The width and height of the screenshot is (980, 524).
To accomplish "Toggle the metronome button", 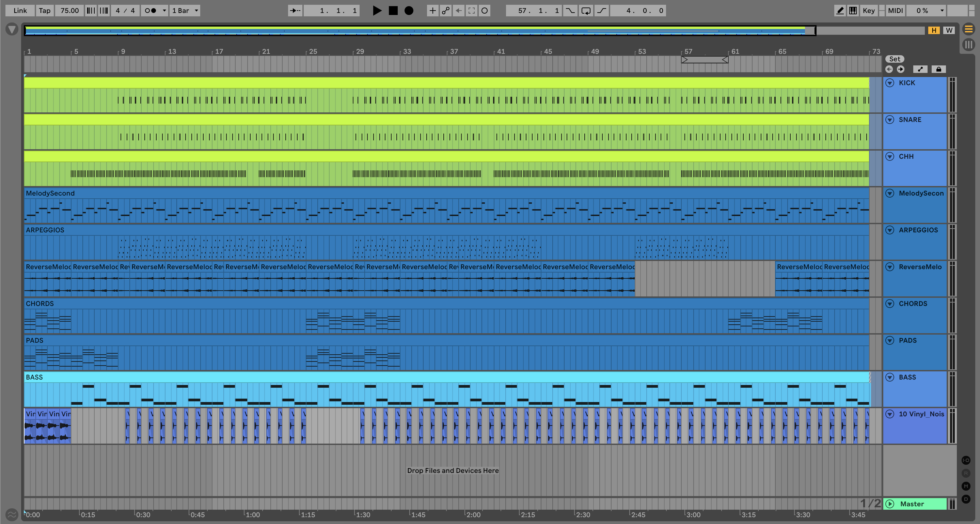I will tap(151, 11).
